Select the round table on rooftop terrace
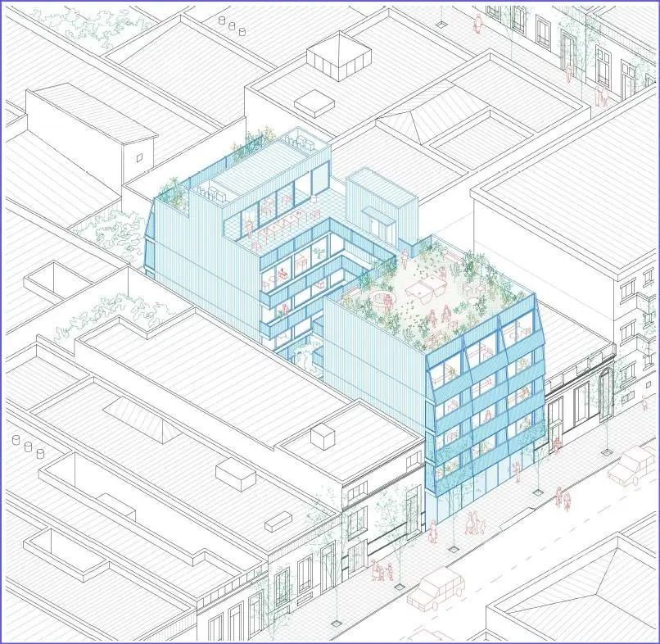 [x=379, y=296]
